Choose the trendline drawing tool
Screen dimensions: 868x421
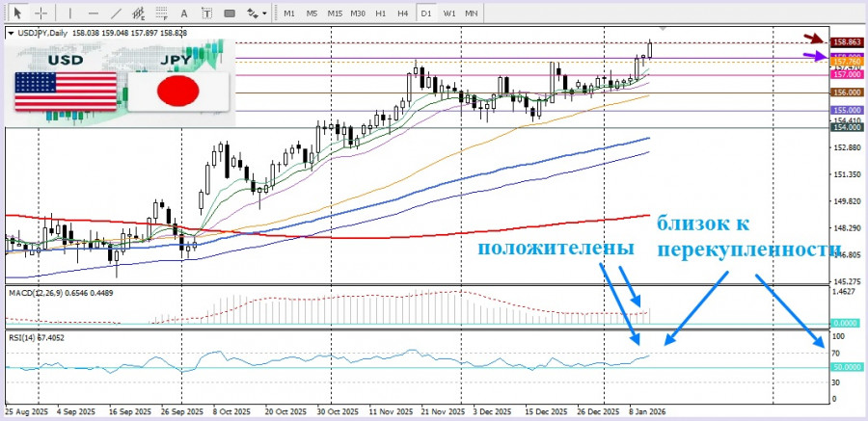point(117,13)
